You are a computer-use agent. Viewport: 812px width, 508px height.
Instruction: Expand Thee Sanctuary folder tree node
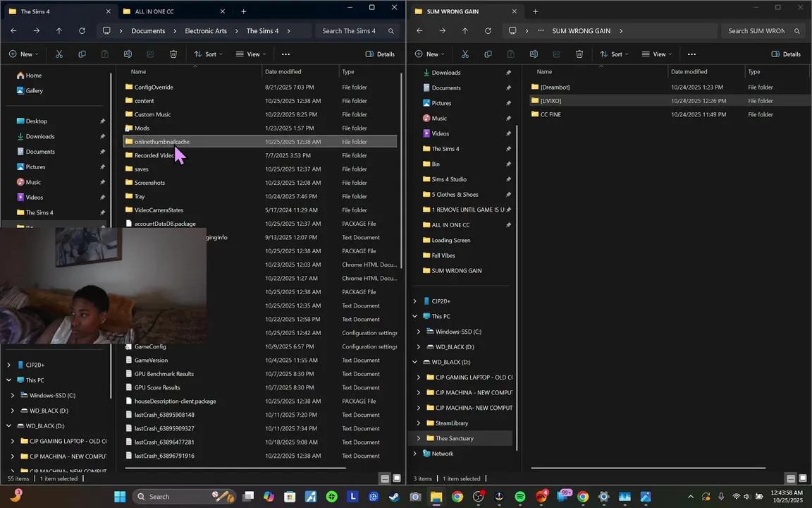click(x=419, y=439)
